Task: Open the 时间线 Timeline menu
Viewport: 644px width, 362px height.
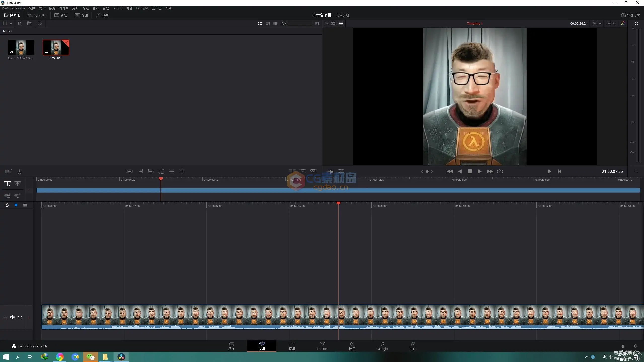Action: point(64,8)
